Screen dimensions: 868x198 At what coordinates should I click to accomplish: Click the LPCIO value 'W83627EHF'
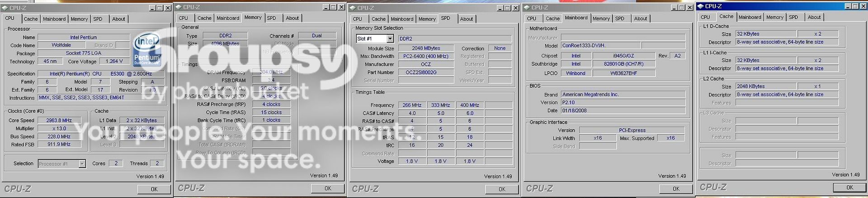click(624, 73)
